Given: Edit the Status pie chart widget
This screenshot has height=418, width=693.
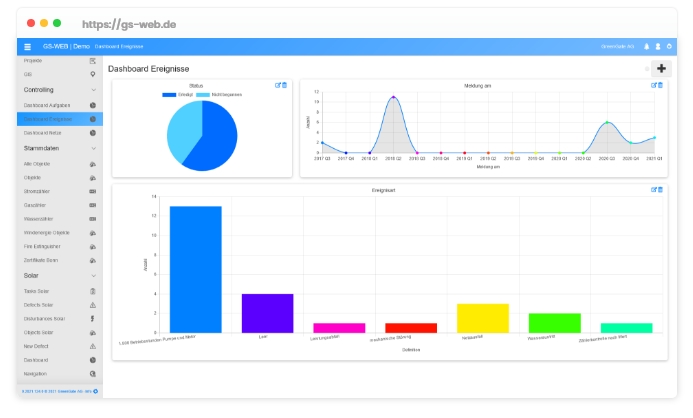Looking at the screenshot, I should coord(278,85).
